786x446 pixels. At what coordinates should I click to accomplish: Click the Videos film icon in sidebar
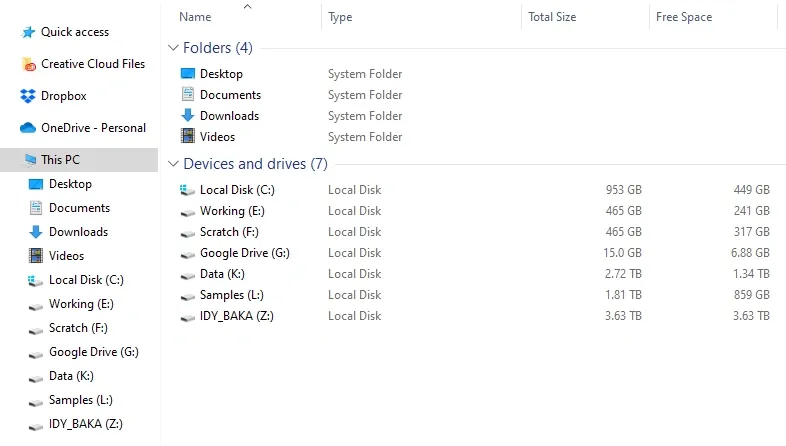(x=36, y=256)
